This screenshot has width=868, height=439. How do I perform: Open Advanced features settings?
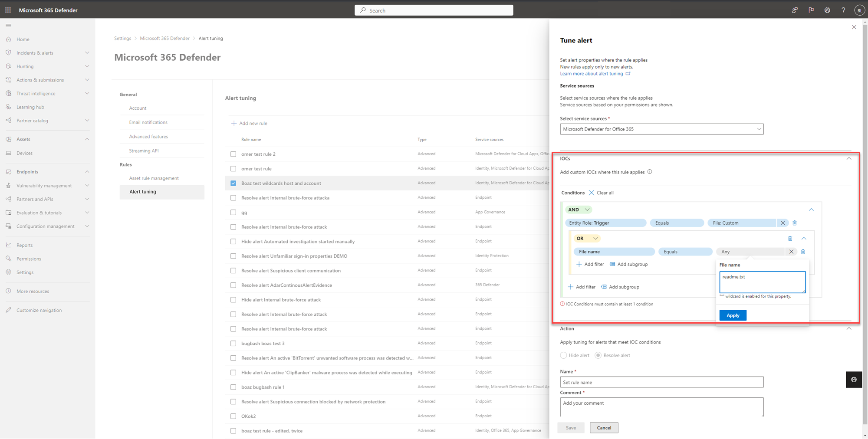tap(148, 136)
